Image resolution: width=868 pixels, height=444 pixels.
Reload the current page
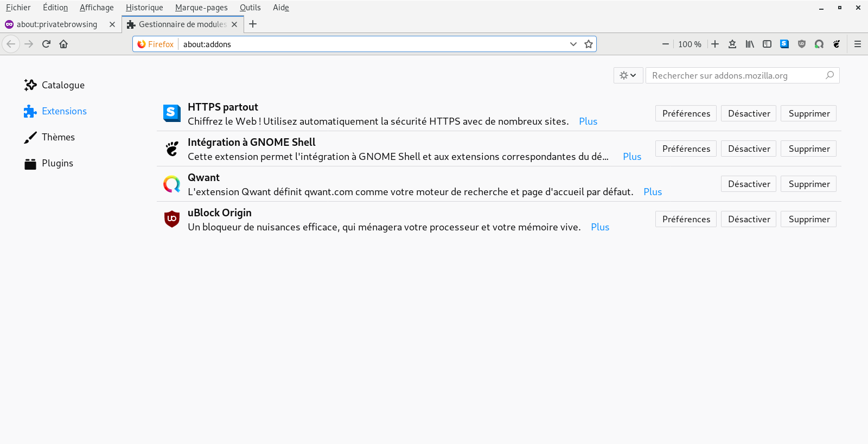point(46,44)
